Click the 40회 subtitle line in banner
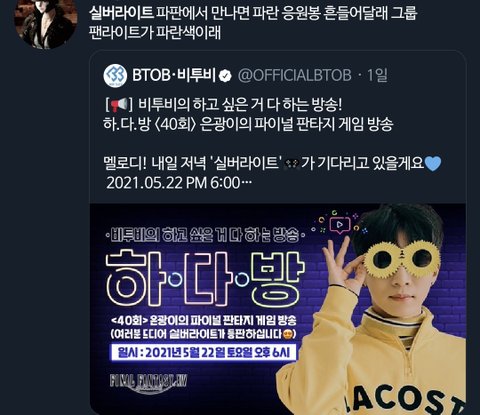 203,320
